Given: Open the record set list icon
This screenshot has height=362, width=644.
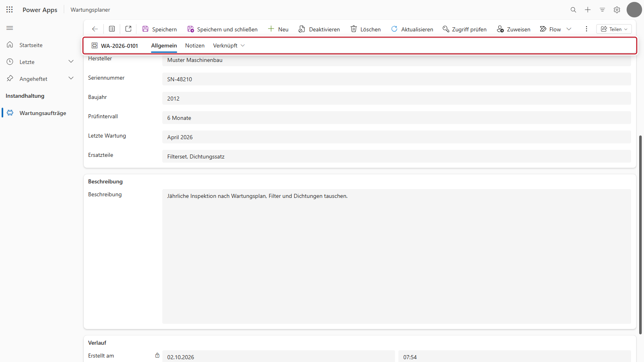Looking at the screenshot, I should [112, 29].
